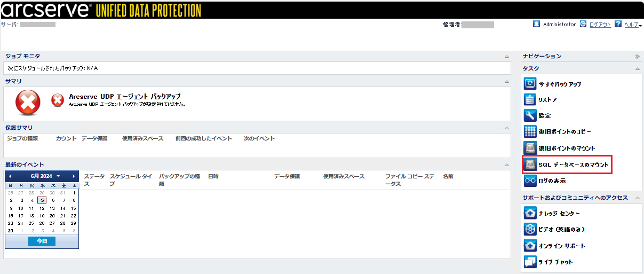
Task: Collapse the 保護サマリ panel
Action: pyautogui.click(x=506, y=128)
